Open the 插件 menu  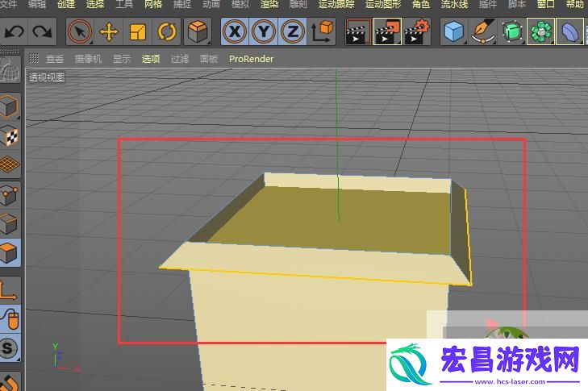point(488,5)
